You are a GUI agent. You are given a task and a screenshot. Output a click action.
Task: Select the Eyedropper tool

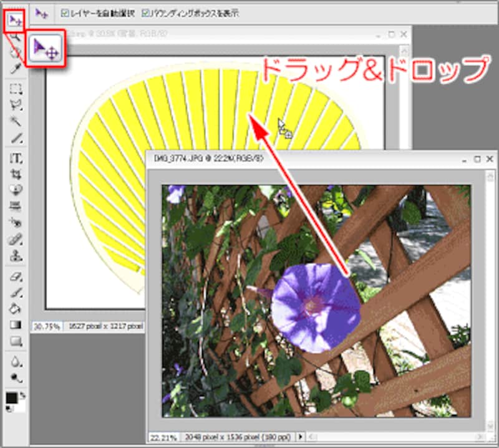[x=16, y=68]
